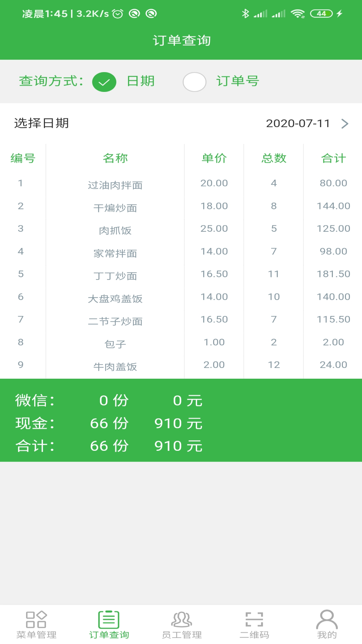The width and height of the screenshot is (362, 644).
Task: Tap the 日期 option label
Action: pyautogui.click(x=140, y=81)
